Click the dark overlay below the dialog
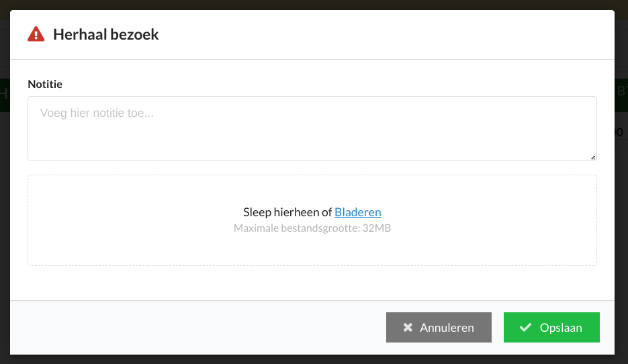This screenshot has width=628, height=364. click(314, 359)
